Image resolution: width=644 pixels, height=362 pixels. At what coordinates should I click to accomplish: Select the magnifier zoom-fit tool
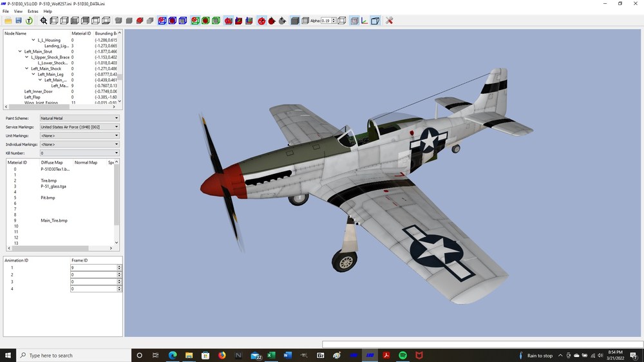pyautogui.click(x=44, y=21)
